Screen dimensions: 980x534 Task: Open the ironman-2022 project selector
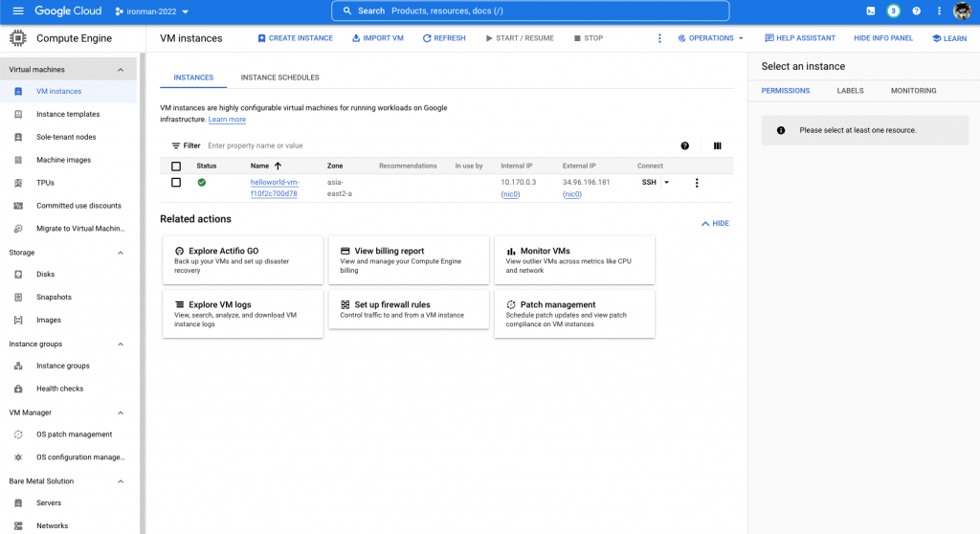coord(152,11)
